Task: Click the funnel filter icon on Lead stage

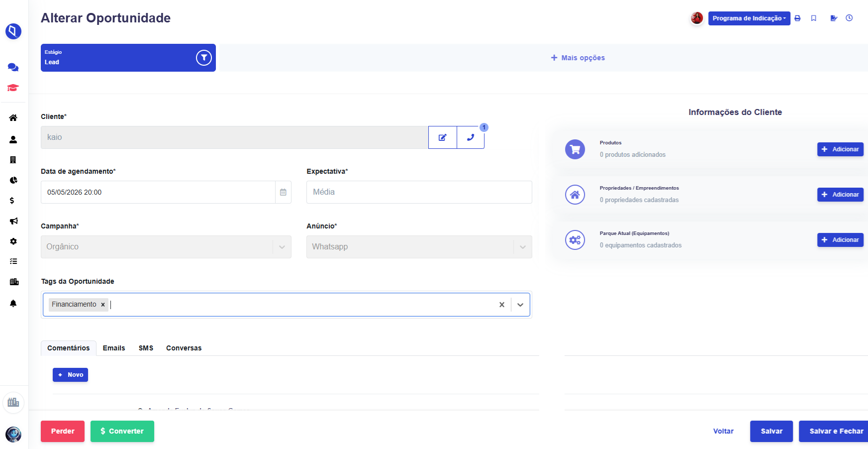Action: point(204,58)
